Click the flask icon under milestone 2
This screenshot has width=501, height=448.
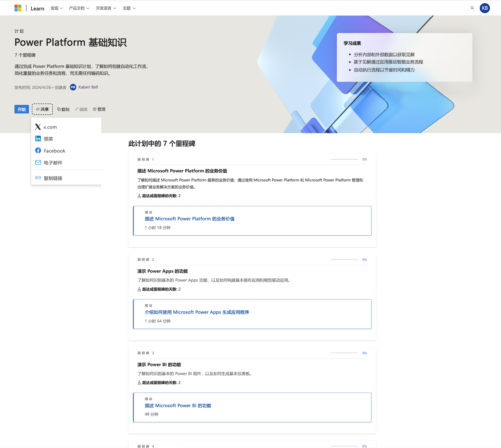[139, 289]
